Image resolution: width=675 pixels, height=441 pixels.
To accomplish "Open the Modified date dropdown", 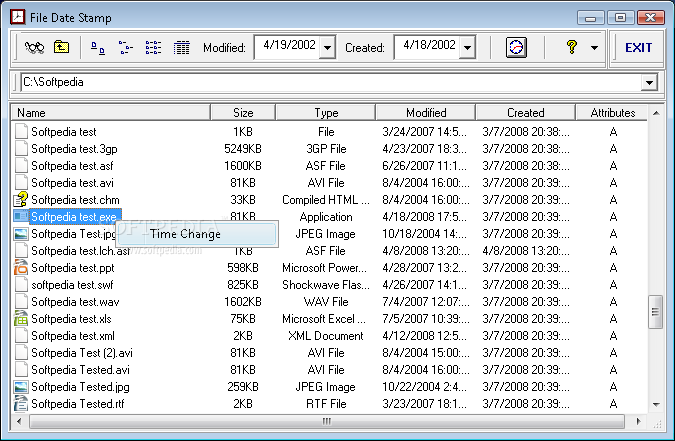I will point(328,47).
